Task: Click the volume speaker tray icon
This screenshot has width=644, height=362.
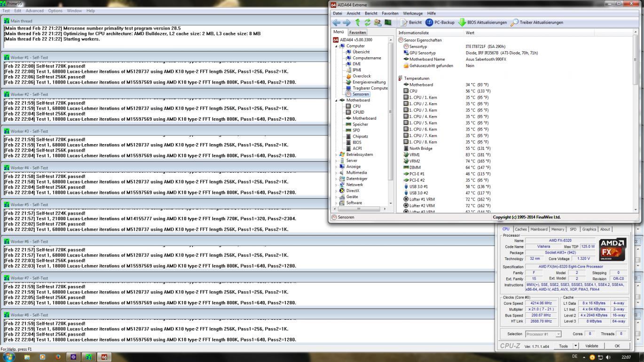Action: tap(608, 357)
